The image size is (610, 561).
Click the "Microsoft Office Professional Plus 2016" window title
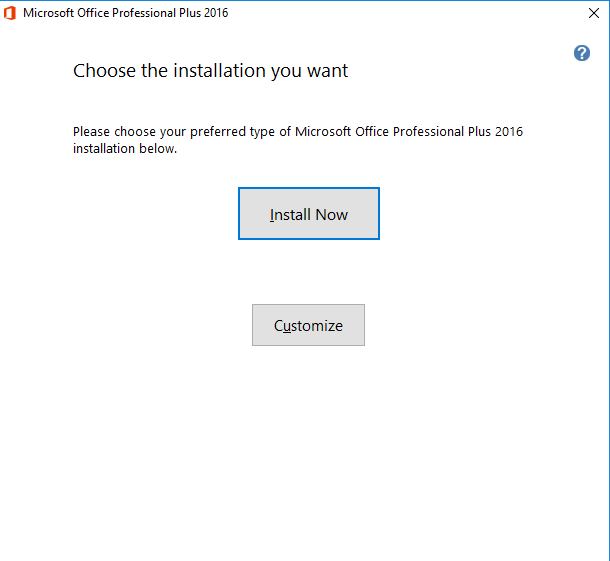[x=125, y=13]
